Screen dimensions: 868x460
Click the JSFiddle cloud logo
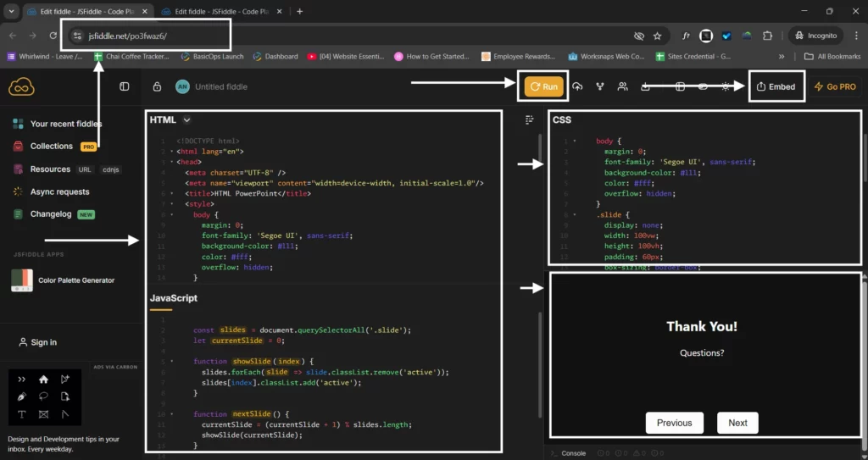pos(21,86)
